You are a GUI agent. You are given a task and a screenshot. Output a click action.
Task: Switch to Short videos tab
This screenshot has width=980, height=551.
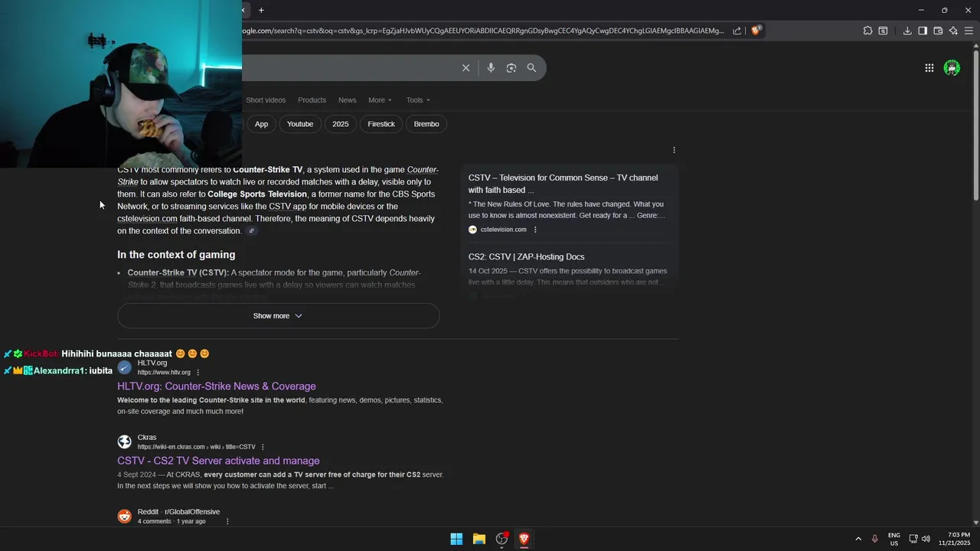[266, 100]
